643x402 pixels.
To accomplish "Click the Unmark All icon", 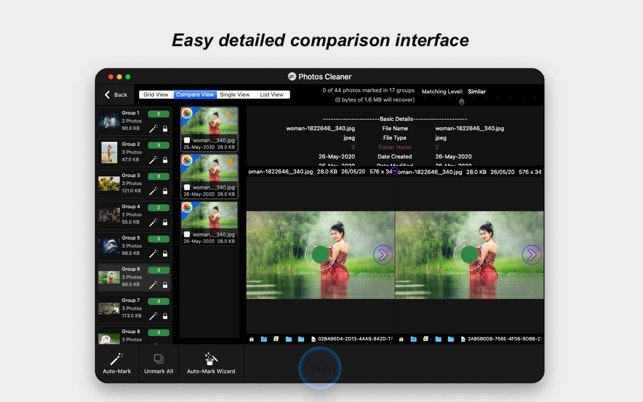I will pyautogui.click(x=159, y=359).
